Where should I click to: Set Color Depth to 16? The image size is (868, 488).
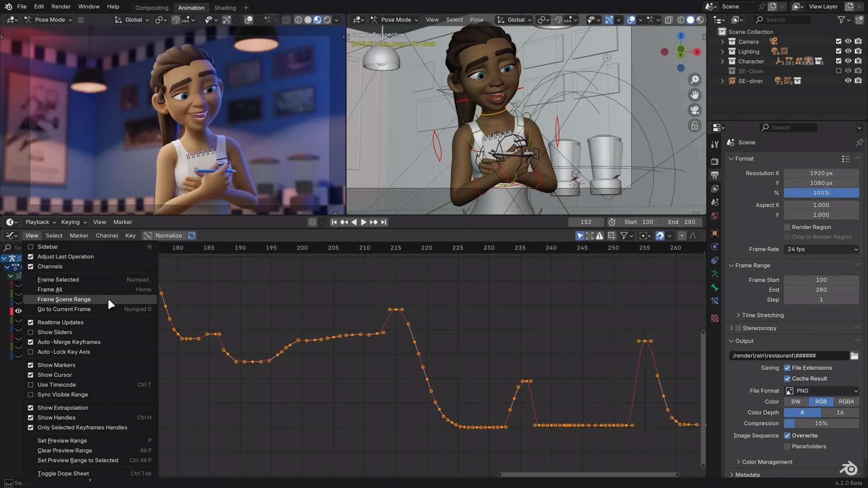pyautogui.click(x=840, y=412)
